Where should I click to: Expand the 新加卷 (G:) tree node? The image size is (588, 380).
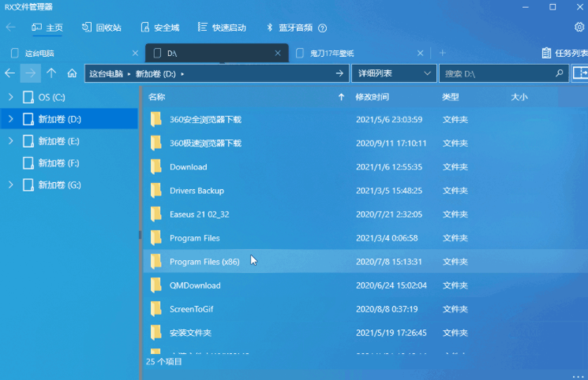(x=10, y=184)
